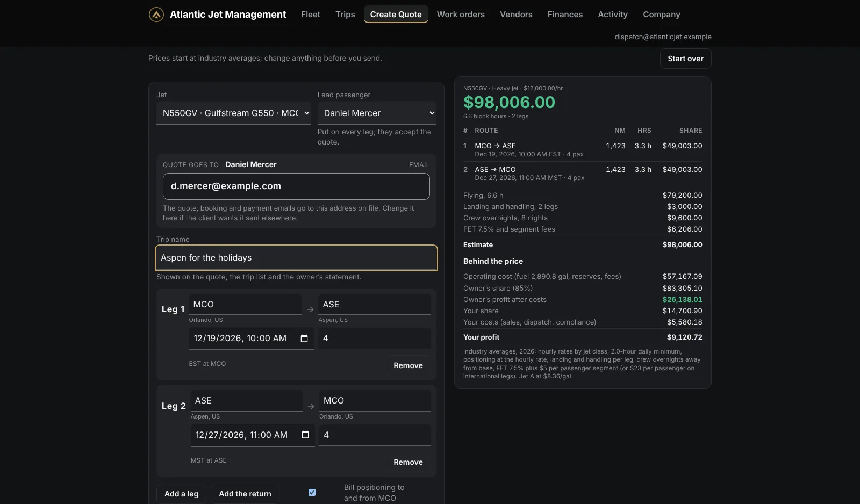
Task: Click the Crew overnights, 8 nights line
Action: tap(583, 218)
